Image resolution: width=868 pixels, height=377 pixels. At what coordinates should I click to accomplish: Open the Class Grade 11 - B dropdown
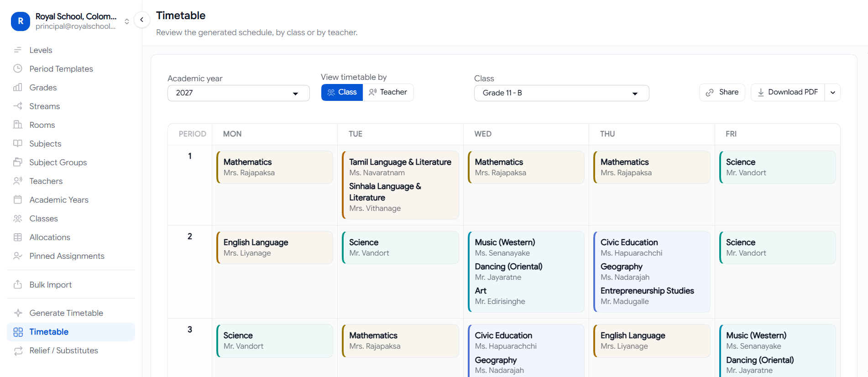click(561, 93)
